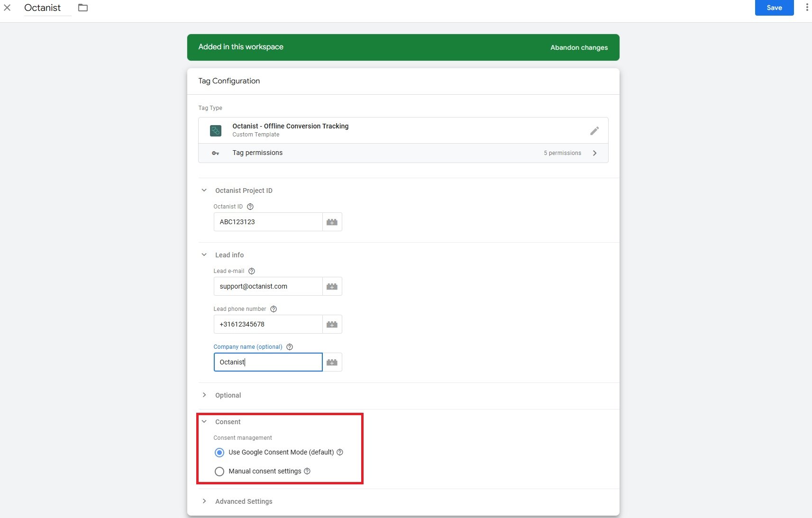Viewport: 812px width, 518px height.
Task: Click the Added in this workspace banner text
Action: click(x=241, y=47)
